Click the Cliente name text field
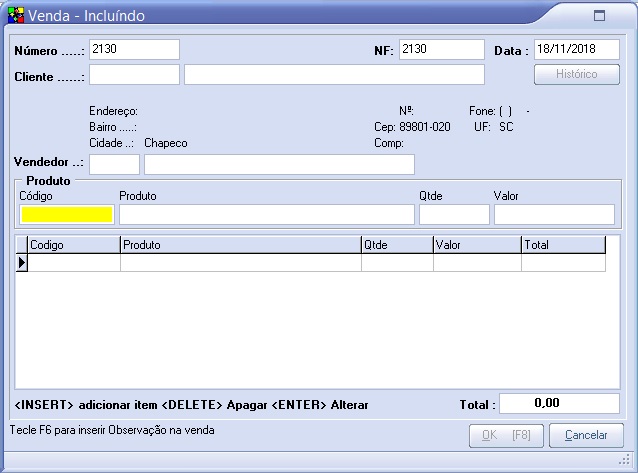This screenshot has width=638, height=473. pos(334,75)
